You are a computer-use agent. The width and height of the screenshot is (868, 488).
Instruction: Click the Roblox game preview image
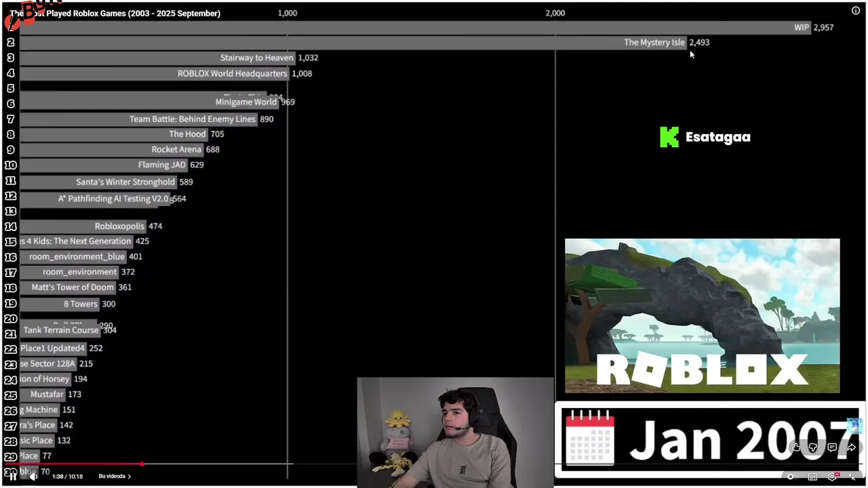pos(702,315)
